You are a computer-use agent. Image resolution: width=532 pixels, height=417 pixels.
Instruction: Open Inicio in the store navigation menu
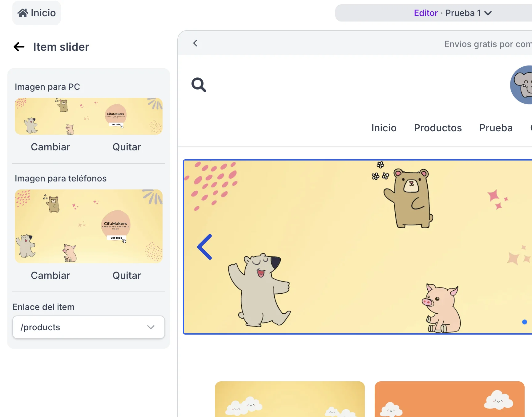[384, 128]
